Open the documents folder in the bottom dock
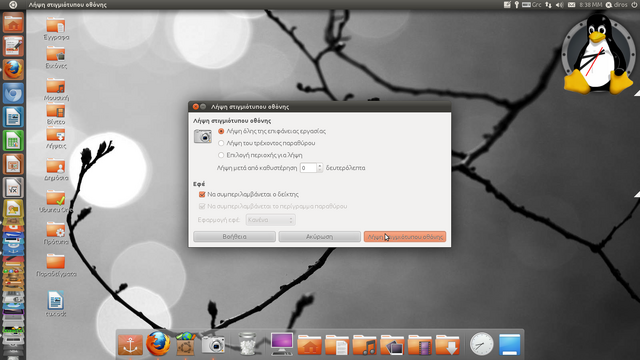Viewport: 640px width, 360px height. (337, 345)
